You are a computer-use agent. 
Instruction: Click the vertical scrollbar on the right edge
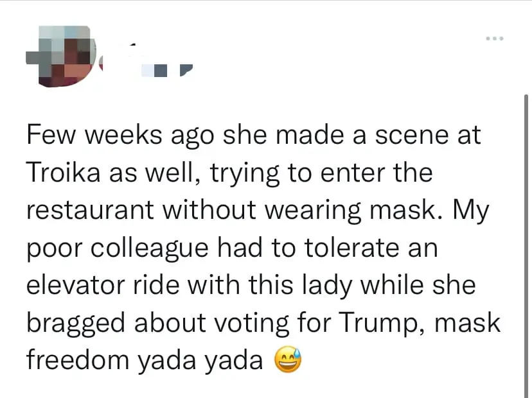[x=527, y=244]
